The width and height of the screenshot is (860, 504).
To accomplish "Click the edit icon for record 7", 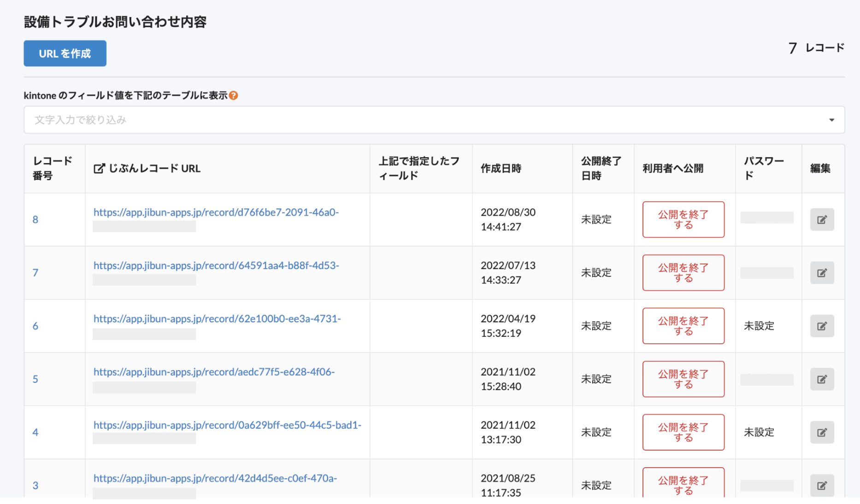I will pyautogui.click(x=822, y=273).
